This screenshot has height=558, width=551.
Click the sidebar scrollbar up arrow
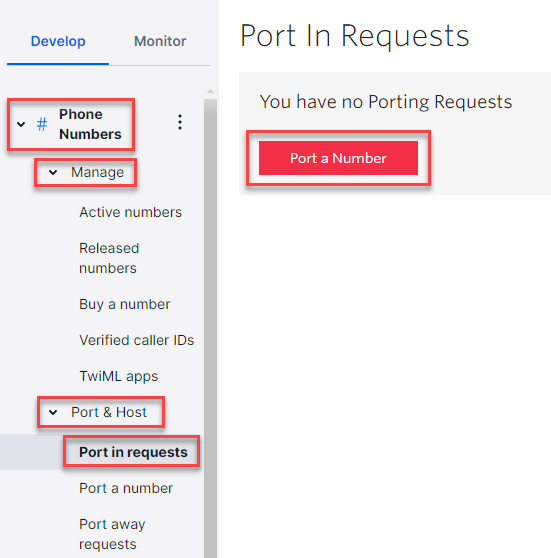[210, 92]
